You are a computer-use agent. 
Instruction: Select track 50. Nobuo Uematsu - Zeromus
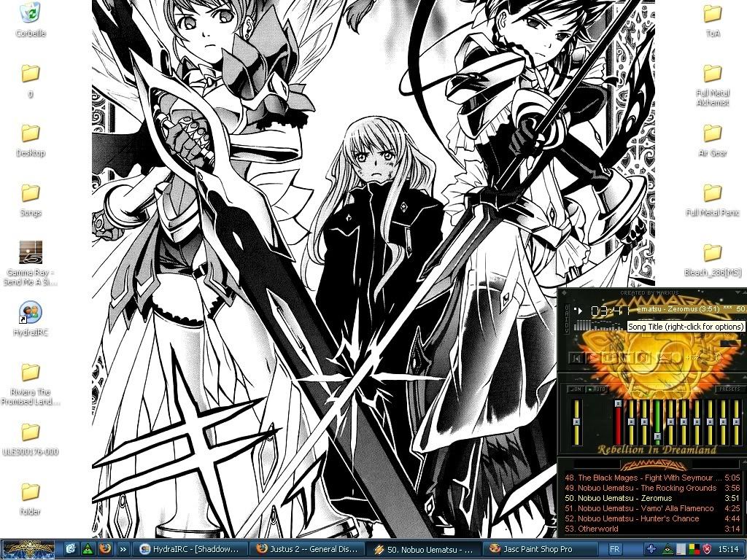point(652,498)
